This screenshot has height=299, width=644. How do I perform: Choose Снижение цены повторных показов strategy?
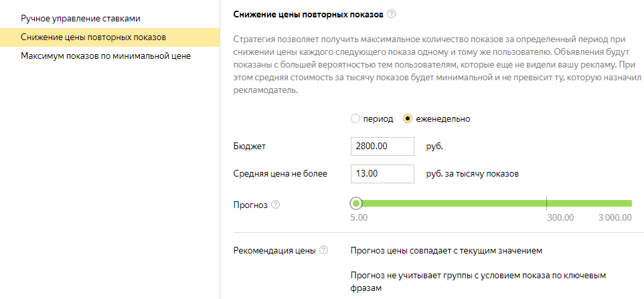(110, 37)
